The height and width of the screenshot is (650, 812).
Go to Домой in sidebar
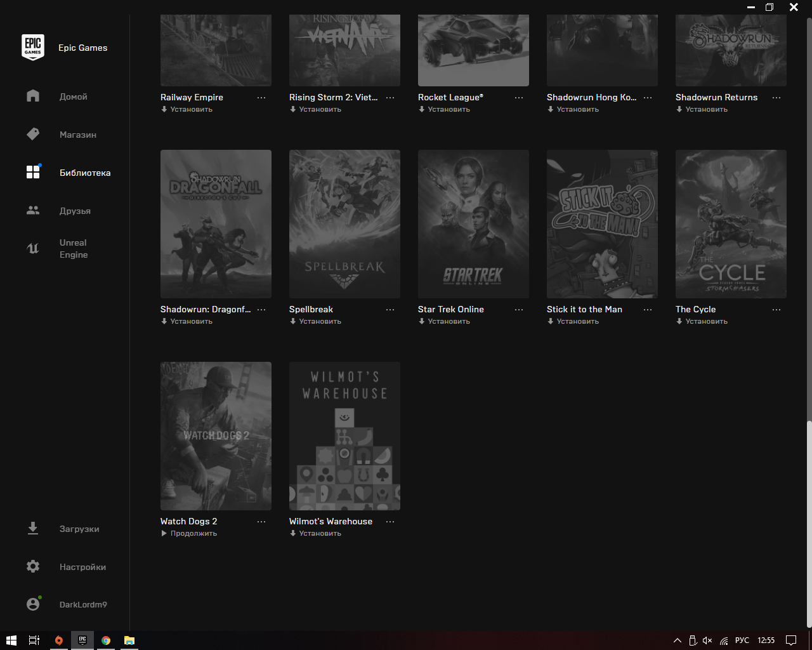point(74,96)
